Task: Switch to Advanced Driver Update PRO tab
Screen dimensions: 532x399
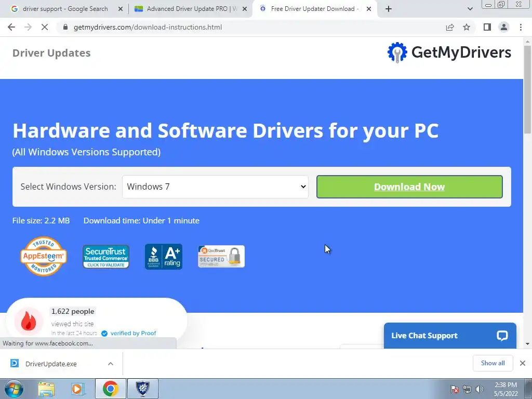Action: click(x=190, y=9)
